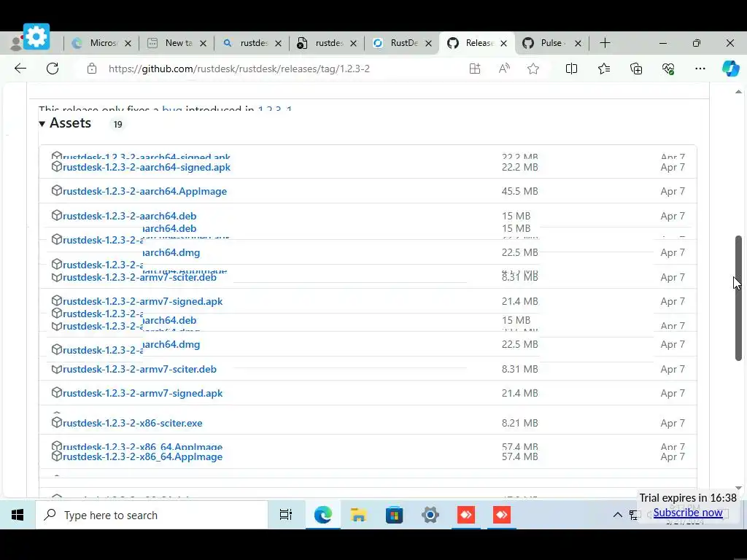Viewport: 747px width, 560px height.
Task: Close the Pulse tab
Action: coord(578,43)
